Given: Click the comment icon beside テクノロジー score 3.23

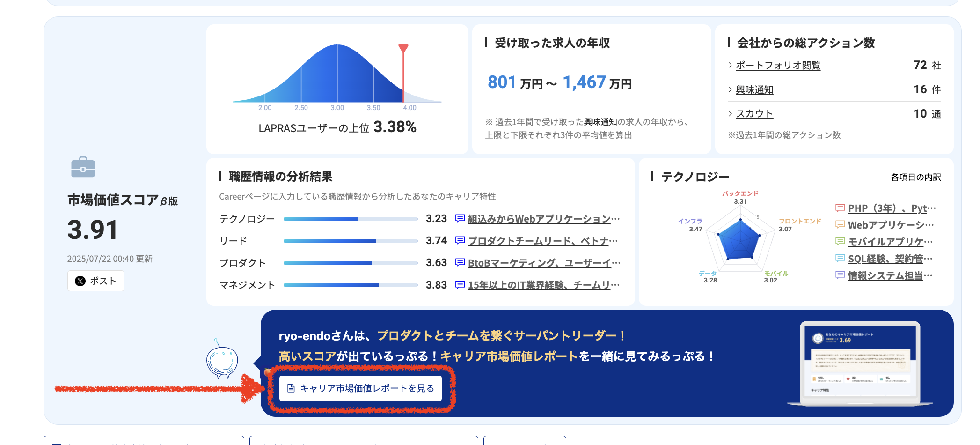Looking at the screenshot, I should pos(460,219).
